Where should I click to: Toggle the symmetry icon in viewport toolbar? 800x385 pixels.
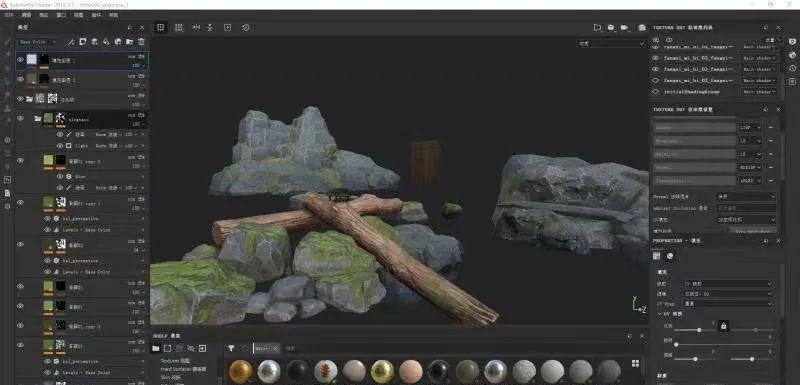coord(196,28)
